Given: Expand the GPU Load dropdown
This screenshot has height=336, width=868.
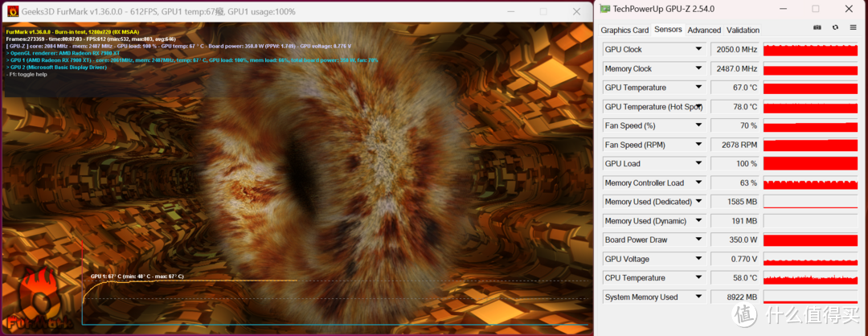Looking at the screenshot, I should [698, 164].
